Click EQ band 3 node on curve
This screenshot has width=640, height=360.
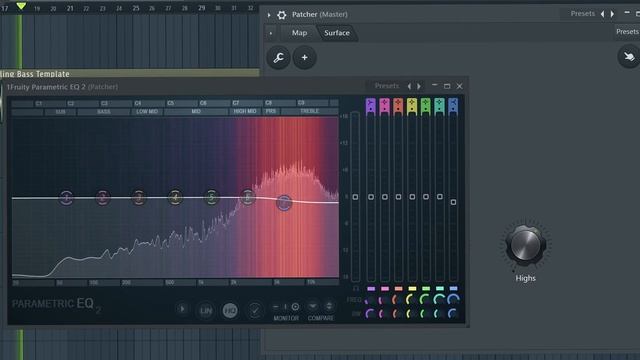tap(139, 198)
